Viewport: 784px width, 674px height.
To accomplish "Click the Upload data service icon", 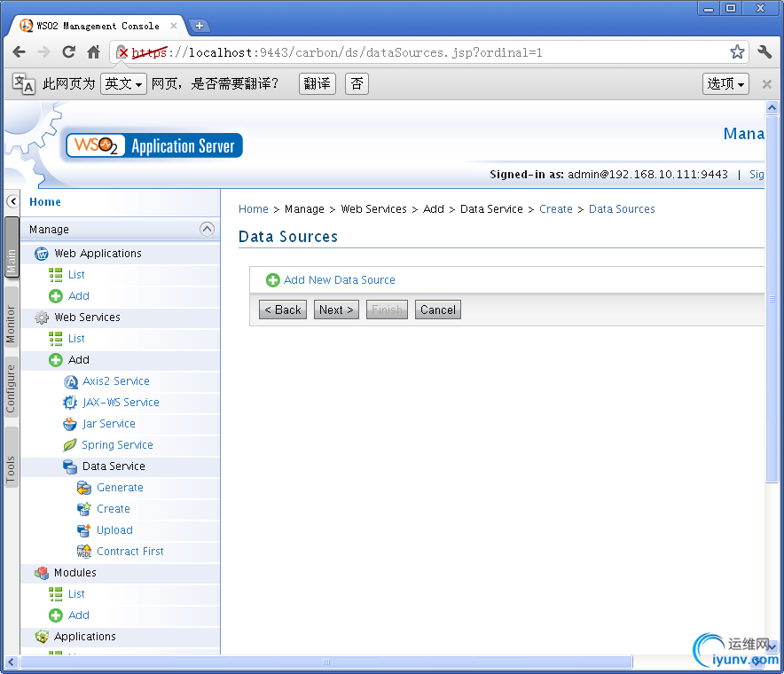I will click(x=84, y=530).
